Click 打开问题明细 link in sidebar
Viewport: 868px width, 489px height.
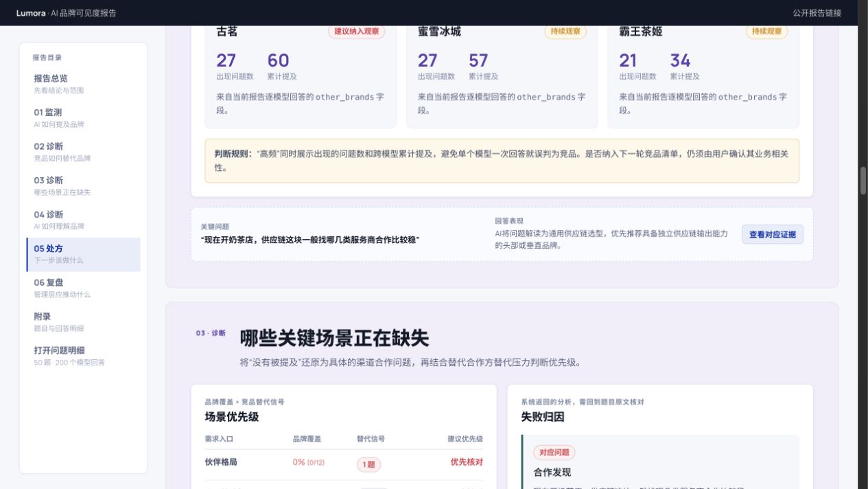(x=83, y=356)
